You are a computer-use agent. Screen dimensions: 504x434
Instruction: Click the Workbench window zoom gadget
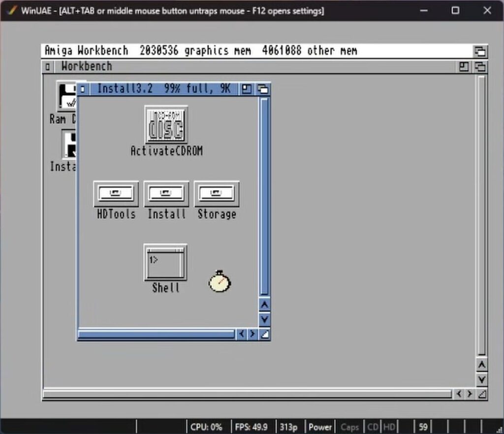[x=464, y=66]
